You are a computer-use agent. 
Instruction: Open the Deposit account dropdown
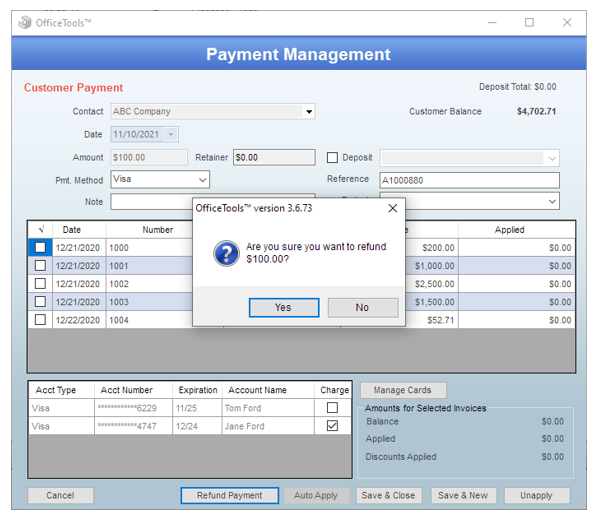point(552,158)
